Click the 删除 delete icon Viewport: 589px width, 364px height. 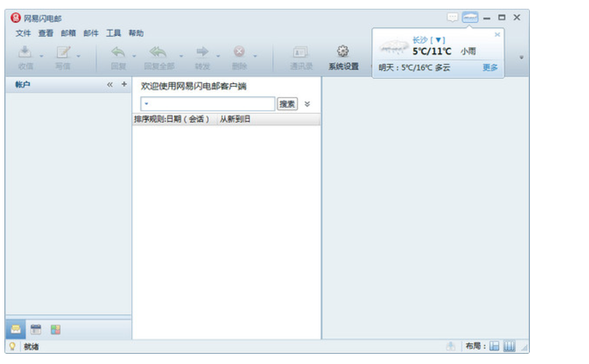pos(239,51)
